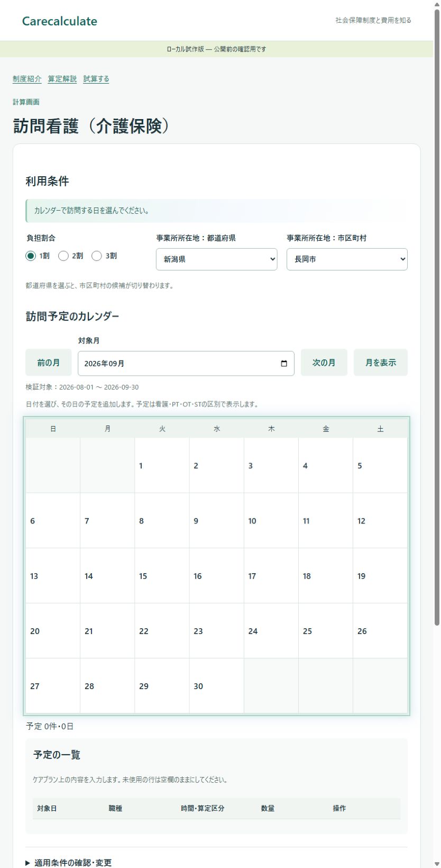Select calendar day 6
Viewport: 441px width, 868px height.
(x=53, y=520)
